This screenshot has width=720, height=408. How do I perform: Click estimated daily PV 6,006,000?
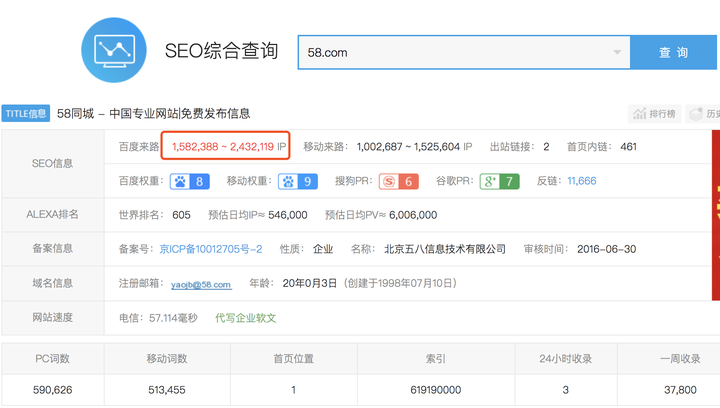[x=413, y=215]
